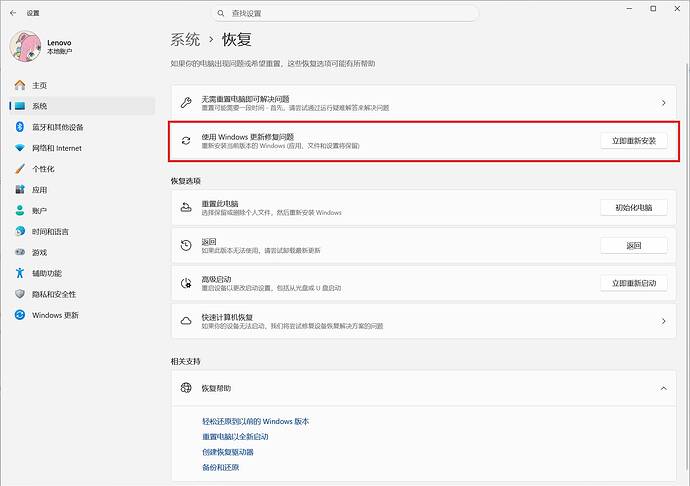Screen dimensions: 690x486
Task: Click 系统 in the breadcrumb title
Action: tap(185, 40)
